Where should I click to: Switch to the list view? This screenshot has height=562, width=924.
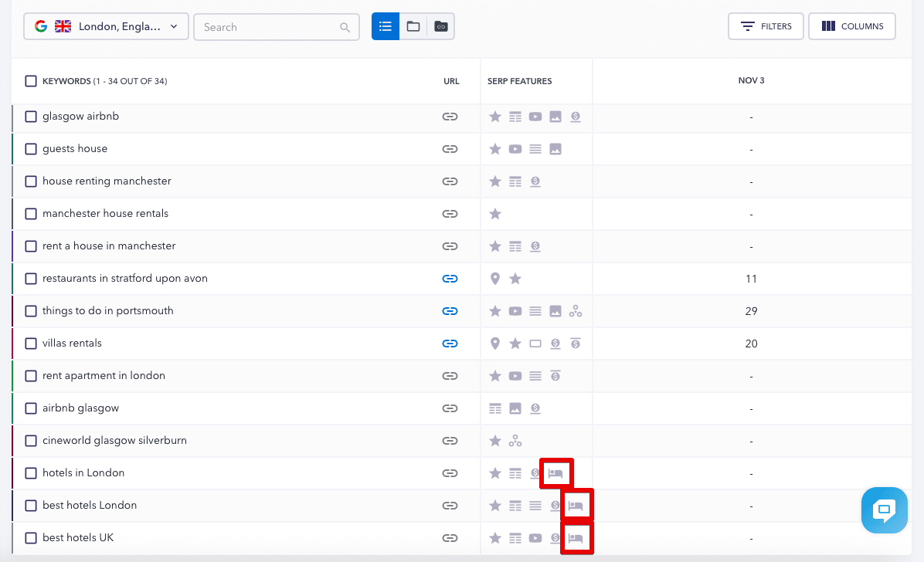(386, 26)
